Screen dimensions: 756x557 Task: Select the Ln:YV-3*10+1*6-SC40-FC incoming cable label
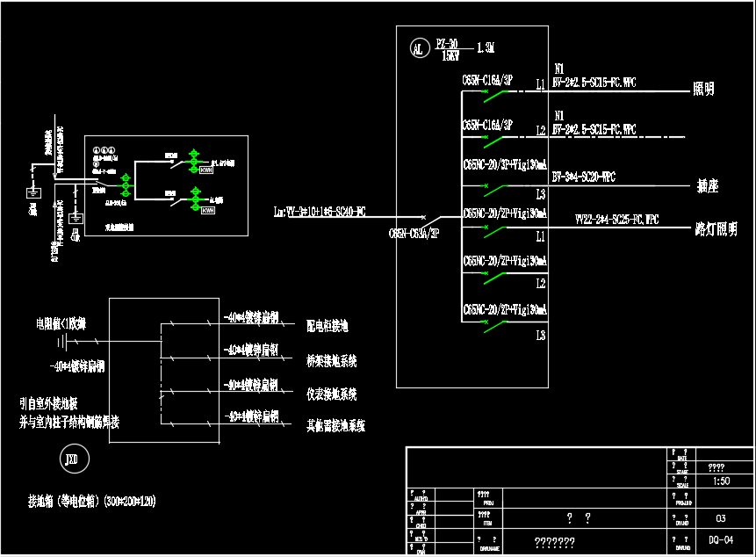tap(320, 212)
